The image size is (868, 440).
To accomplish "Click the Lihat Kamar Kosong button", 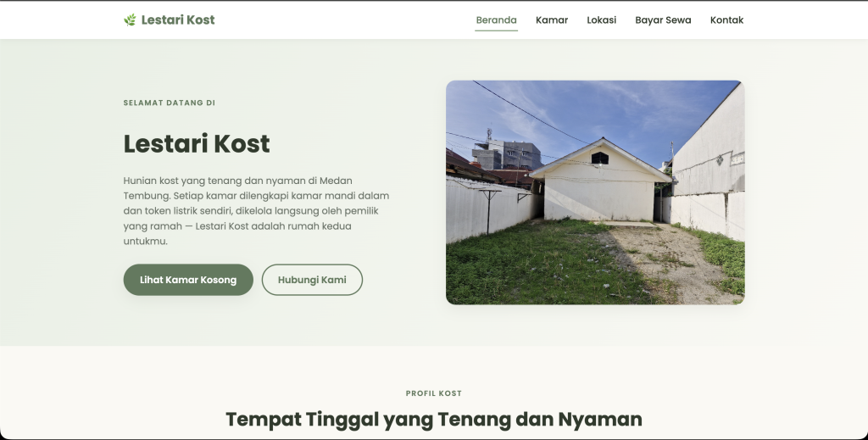I will pos(188,280).
